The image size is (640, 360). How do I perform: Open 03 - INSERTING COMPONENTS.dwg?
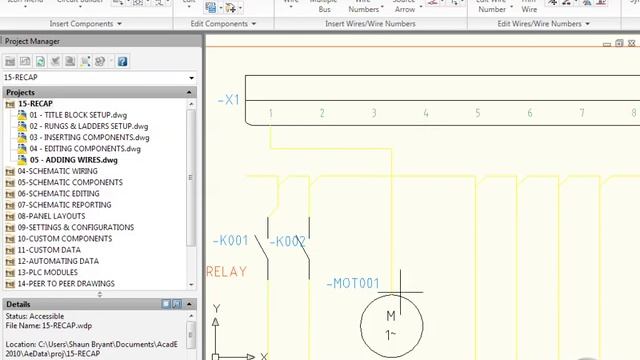point(89,138)
